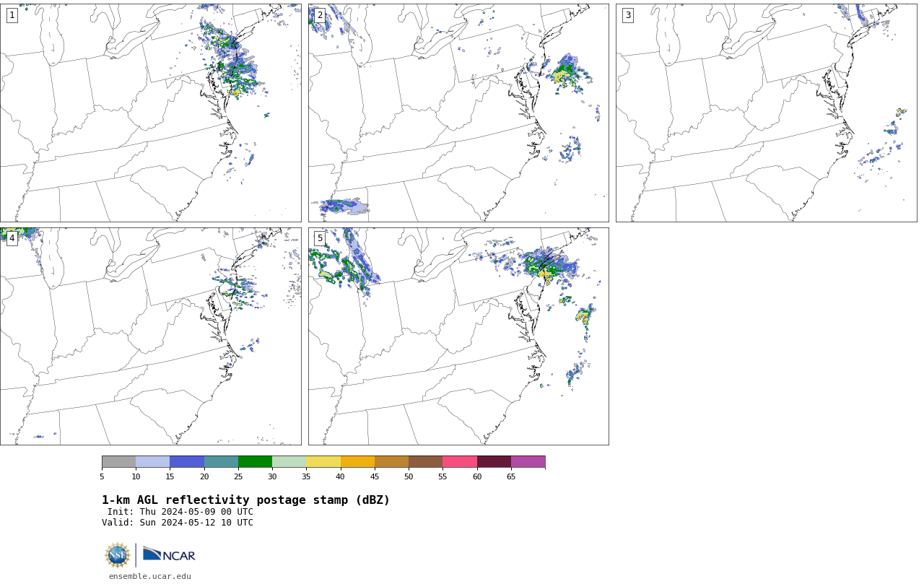Click the purple 65+ dBZ swatch

(528, 462)
